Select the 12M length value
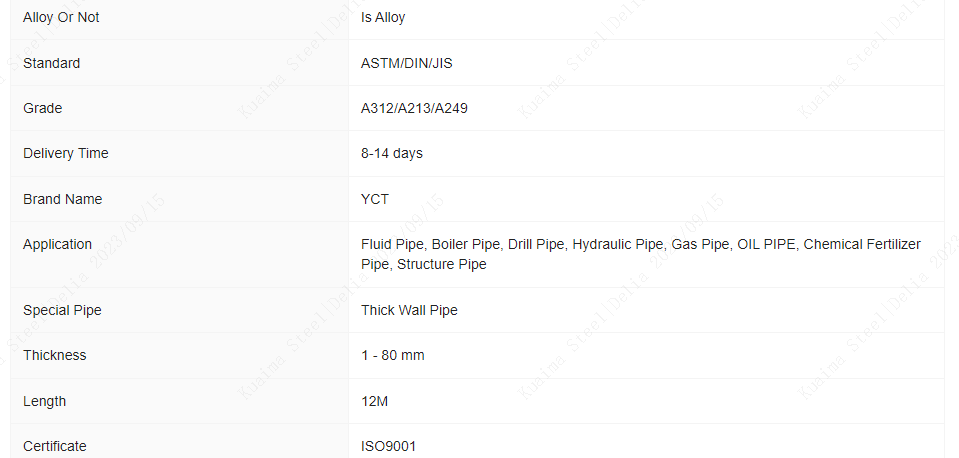This screenshot has height=458, width=959. [374, 402]
